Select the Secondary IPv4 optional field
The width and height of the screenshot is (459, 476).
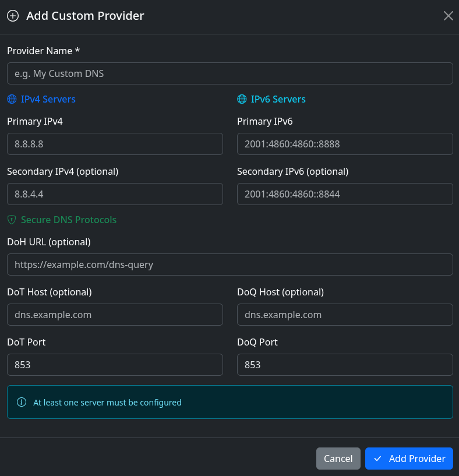(115, 194)
